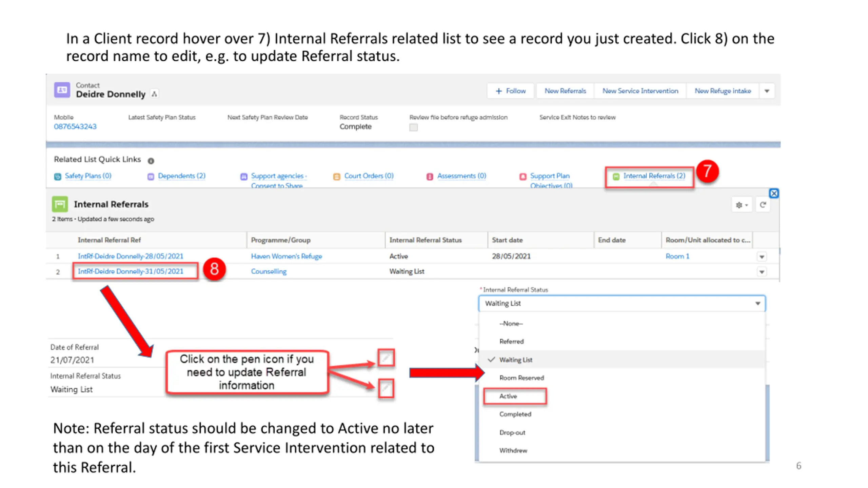Click the info icon beside Related List Quick Links

(x=151, y=161)
